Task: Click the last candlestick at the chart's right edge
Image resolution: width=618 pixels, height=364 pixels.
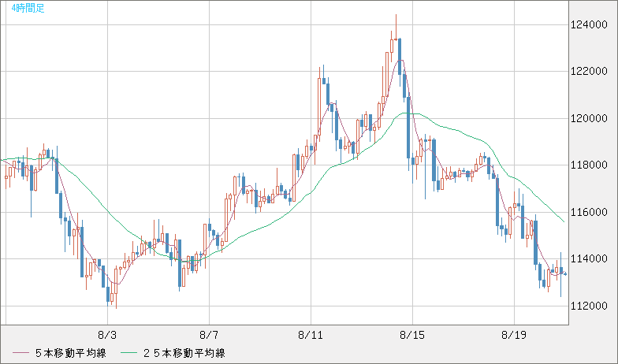Action: pos(565,274)
